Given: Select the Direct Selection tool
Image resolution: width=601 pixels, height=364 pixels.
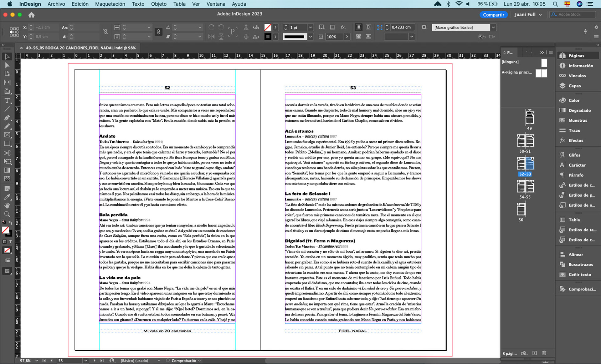Looking at the screenshot, I should coord(7,65).
